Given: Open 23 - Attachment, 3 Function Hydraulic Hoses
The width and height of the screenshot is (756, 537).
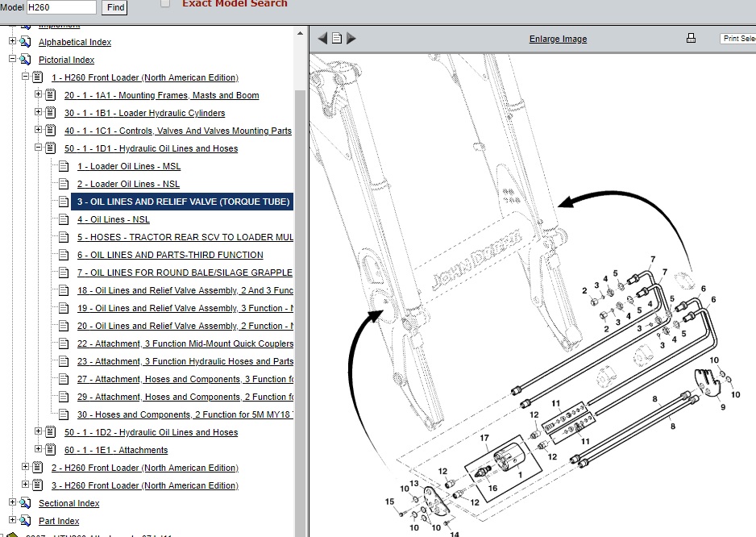Looking at the screenshot, I should 185,361.
